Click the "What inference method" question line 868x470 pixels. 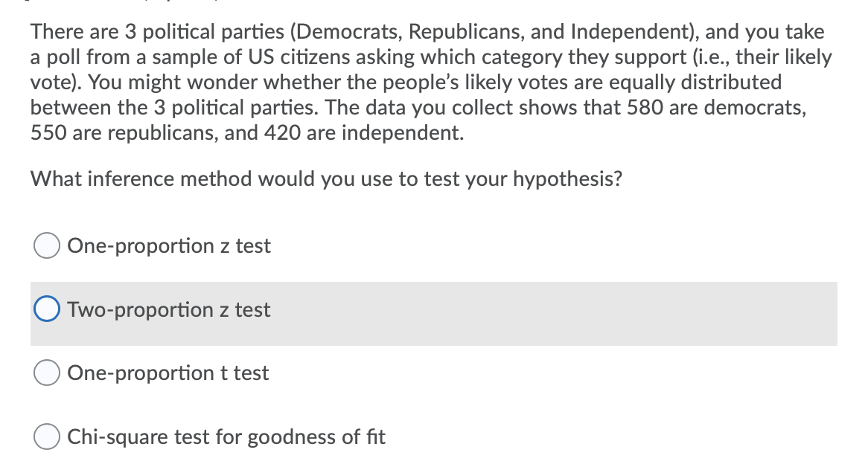pyautogui.click(x=326, y=179)
